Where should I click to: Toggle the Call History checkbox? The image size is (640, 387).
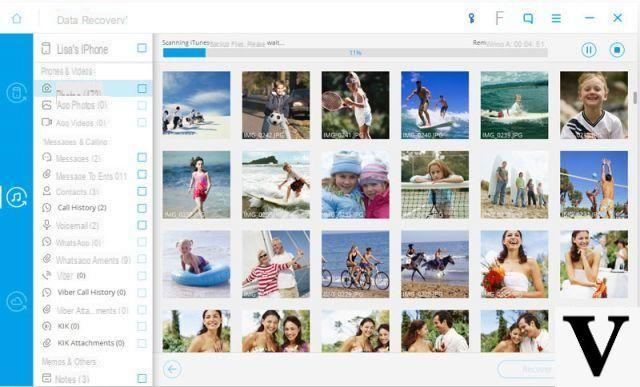[142, 208]
